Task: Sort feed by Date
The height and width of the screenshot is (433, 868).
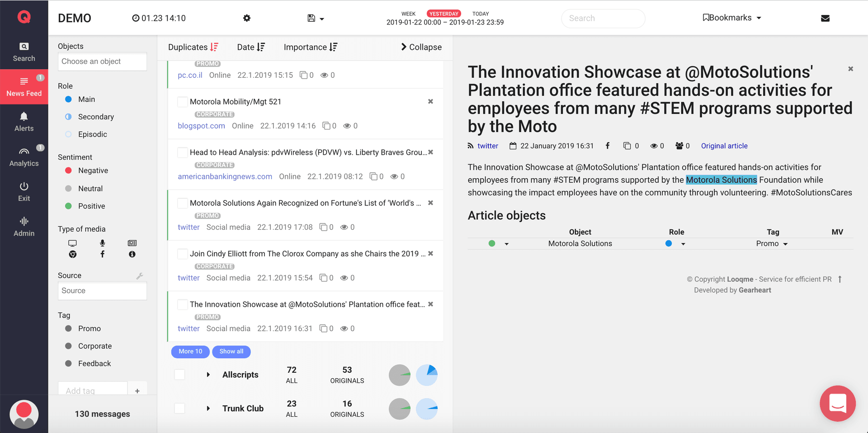Action: 251,47
